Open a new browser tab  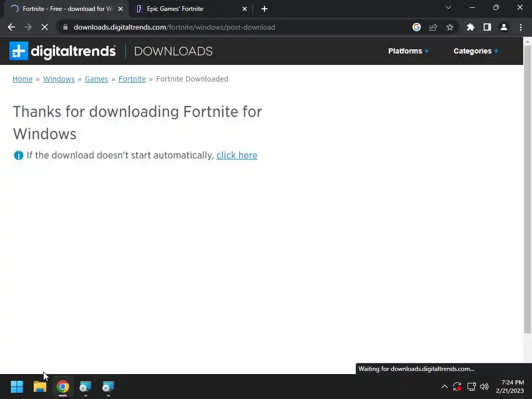click(264, 9)
